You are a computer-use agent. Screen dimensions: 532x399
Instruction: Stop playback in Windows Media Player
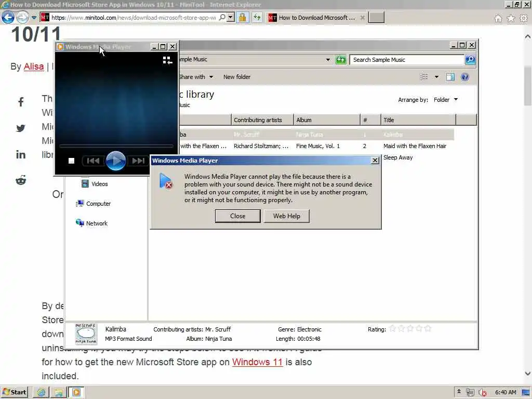click(71, 161)
